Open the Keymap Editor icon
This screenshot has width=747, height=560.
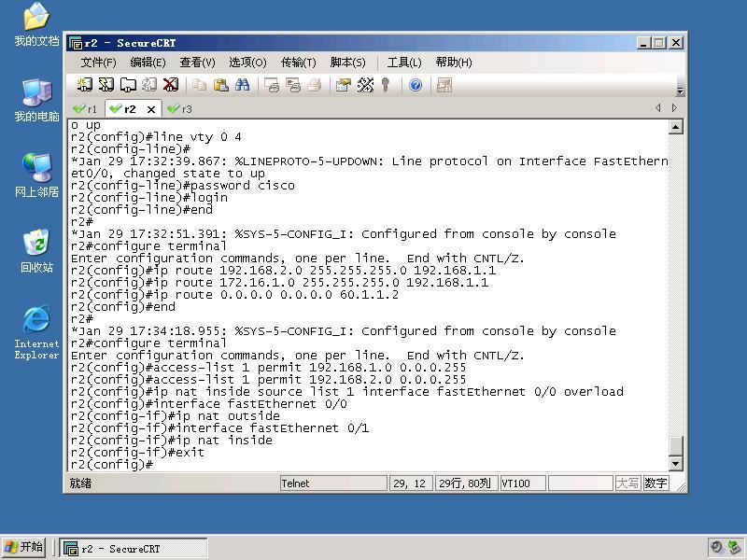365,85
